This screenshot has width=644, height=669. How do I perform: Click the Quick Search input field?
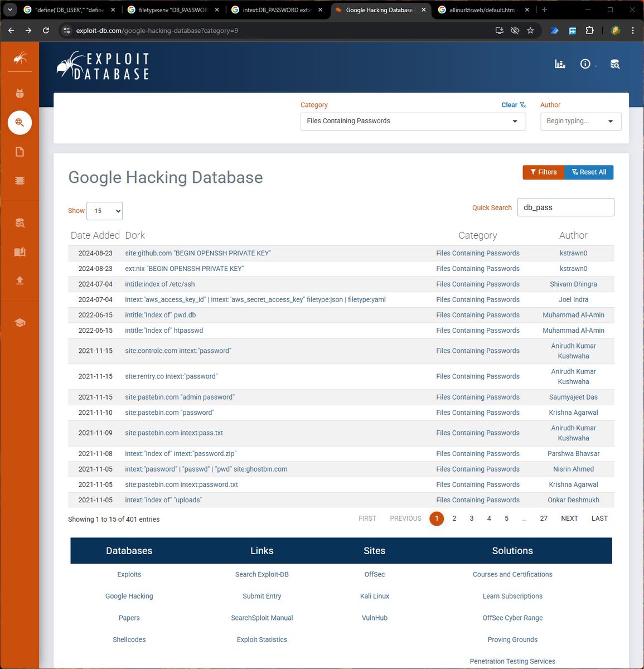(565, 207)
